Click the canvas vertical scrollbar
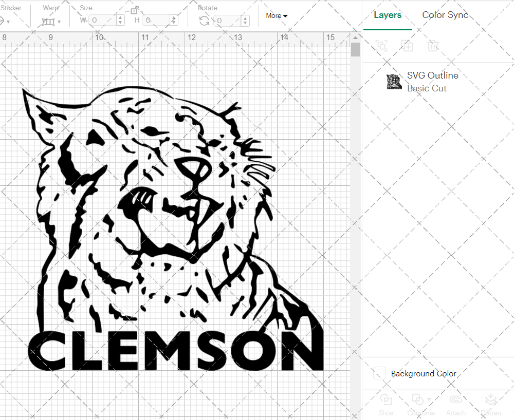 click(355, 49)
